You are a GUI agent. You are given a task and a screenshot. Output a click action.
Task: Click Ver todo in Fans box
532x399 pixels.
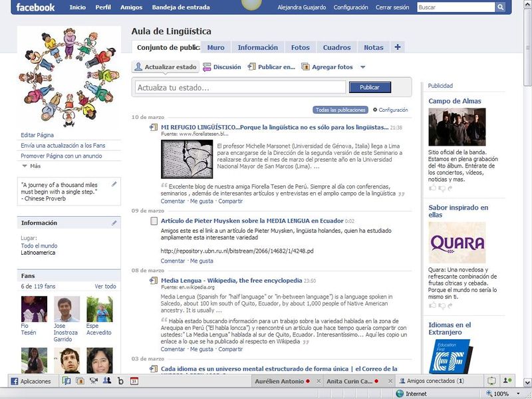click(105, 286)
